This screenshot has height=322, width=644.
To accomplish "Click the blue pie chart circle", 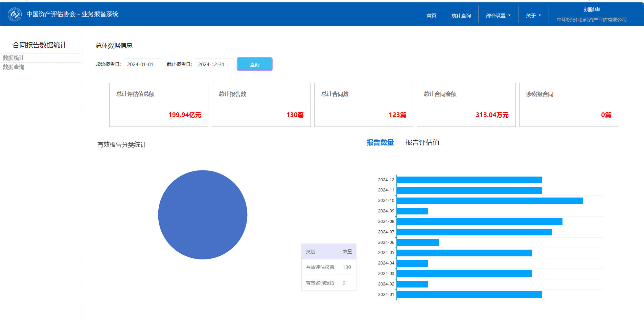I will point(203,215).
